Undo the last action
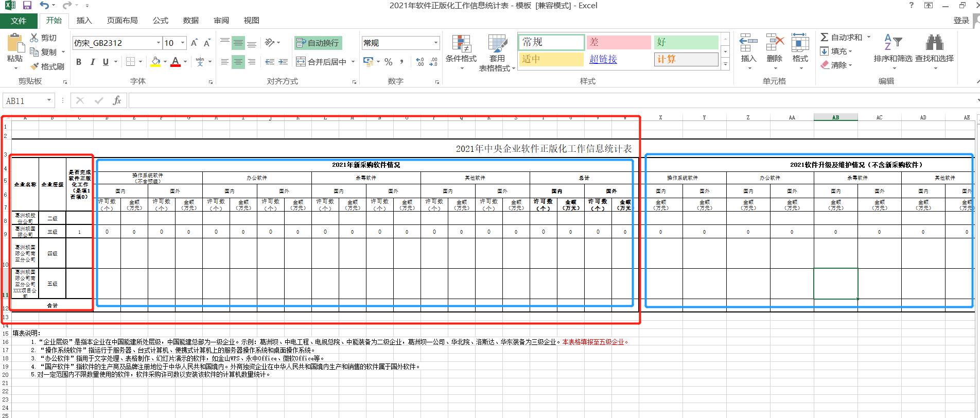This screenshot has height=418, width=980. 44,6
